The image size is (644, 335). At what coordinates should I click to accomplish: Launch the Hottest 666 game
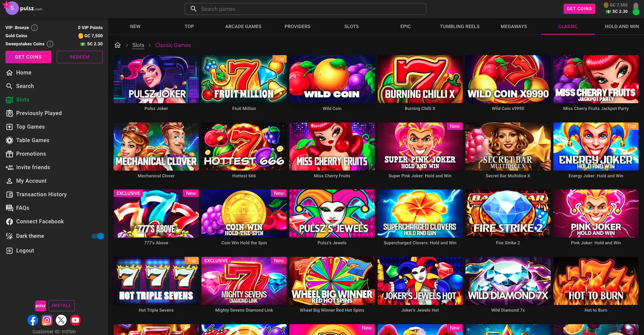(244, 147)
